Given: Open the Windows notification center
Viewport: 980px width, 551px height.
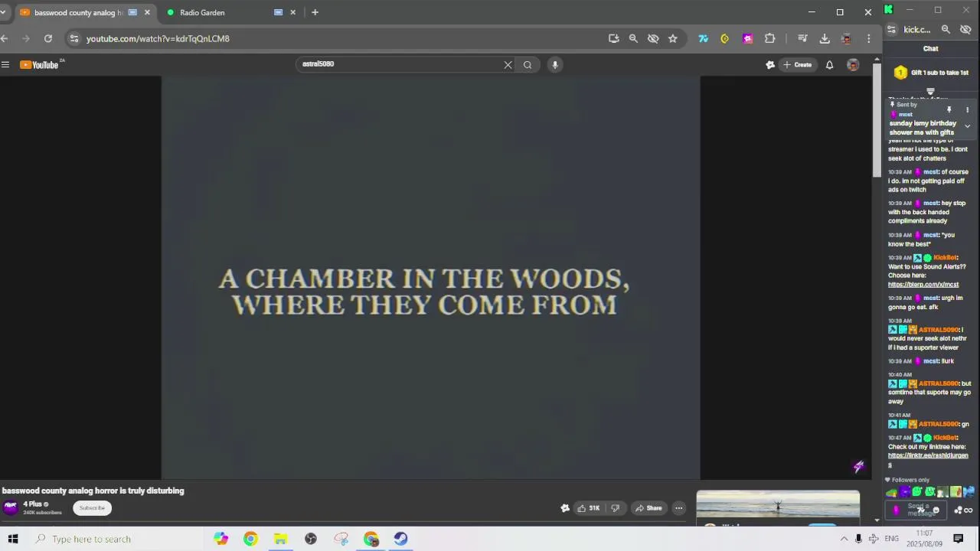Looking at the screenshot, I should point(958,539).
